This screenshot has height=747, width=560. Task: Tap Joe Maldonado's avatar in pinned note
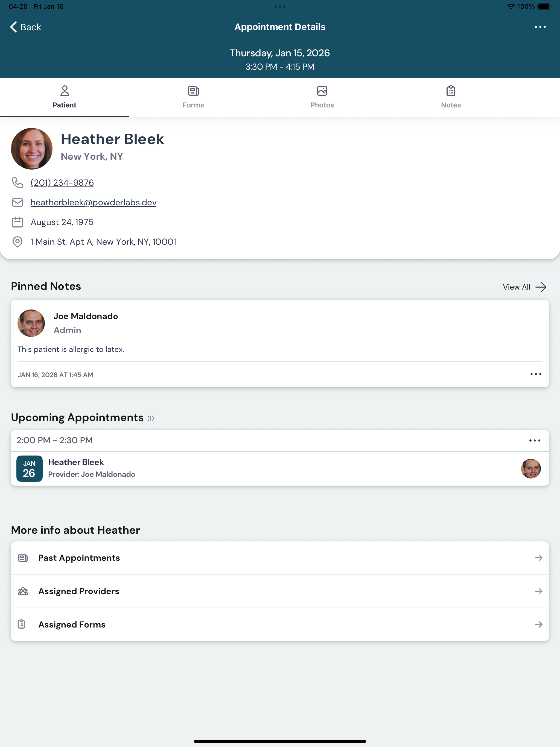[x=31, y=323]
